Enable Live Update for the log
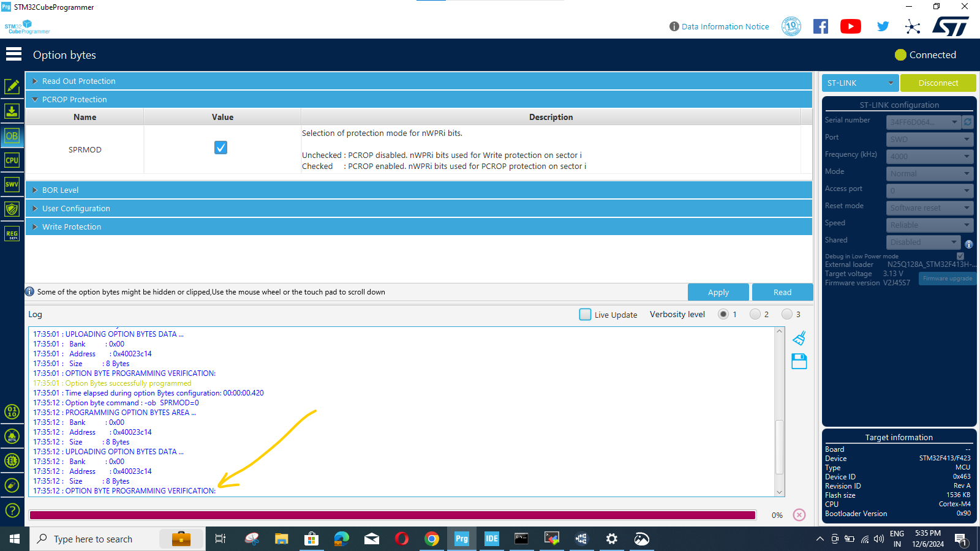Image resolution: width=980 pixels, height=551 pixels. tap(585, 314)
